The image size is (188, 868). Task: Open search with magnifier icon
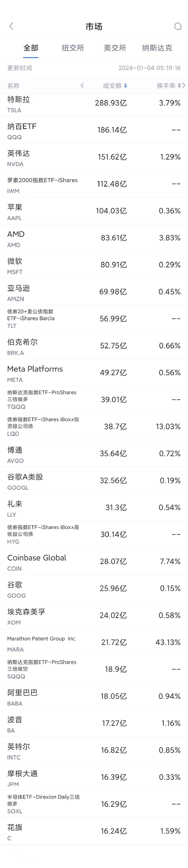(x=178, y=26)
